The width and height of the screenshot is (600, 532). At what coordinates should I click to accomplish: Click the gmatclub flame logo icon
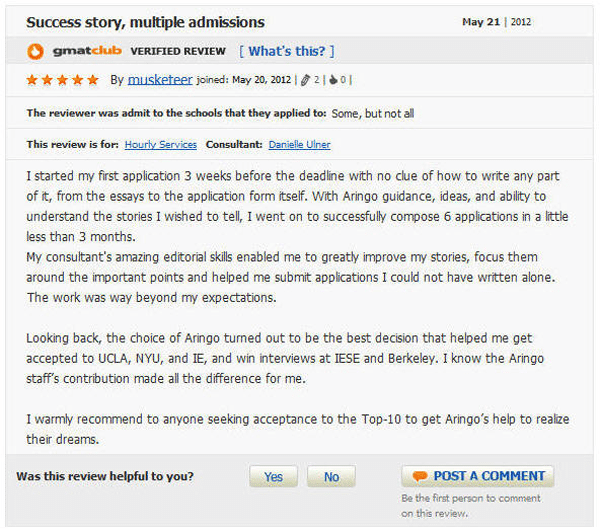35,51
